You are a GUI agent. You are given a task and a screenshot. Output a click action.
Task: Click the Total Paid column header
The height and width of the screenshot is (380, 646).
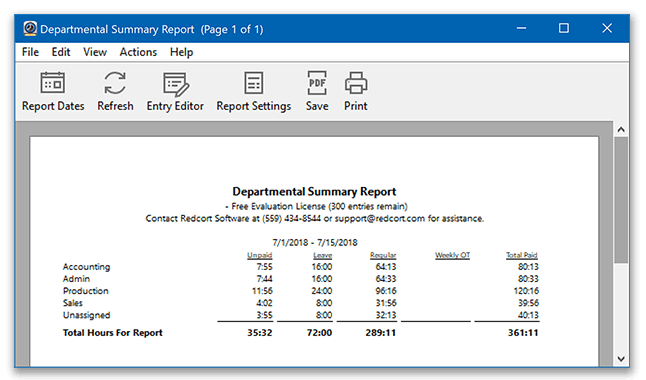522,255
